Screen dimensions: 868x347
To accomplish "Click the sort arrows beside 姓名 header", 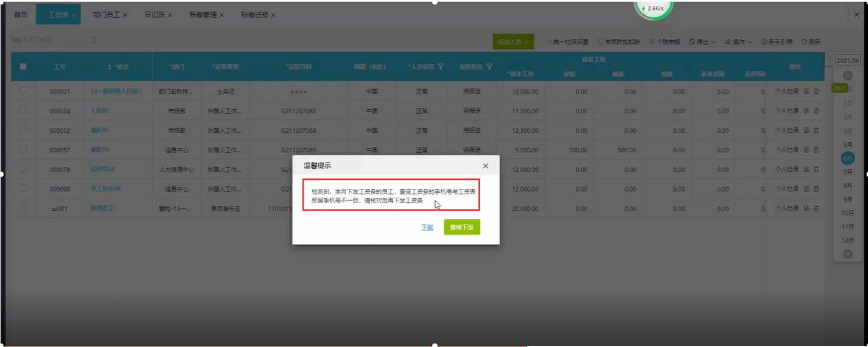I will [110, 67].
